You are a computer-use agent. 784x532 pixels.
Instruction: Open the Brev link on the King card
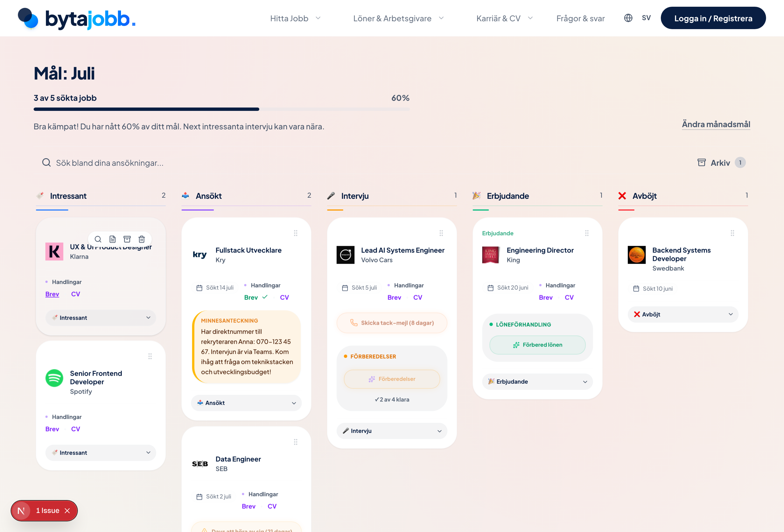point(545,298)
